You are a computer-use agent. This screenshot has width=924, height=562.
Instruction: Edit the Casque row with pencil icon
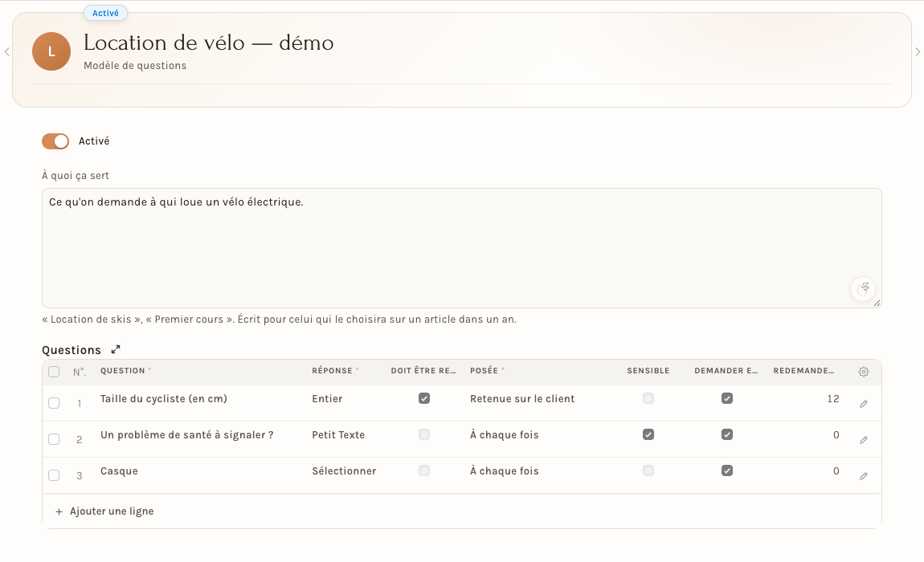point(863,476)
